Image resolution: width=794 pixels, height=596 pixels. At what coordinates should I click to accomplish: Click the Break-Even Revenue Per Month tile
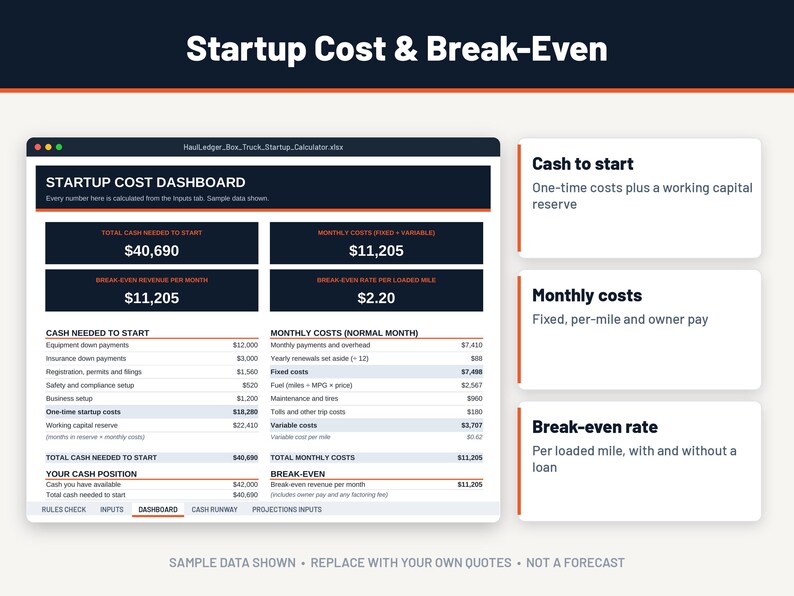tap(151, 290)
